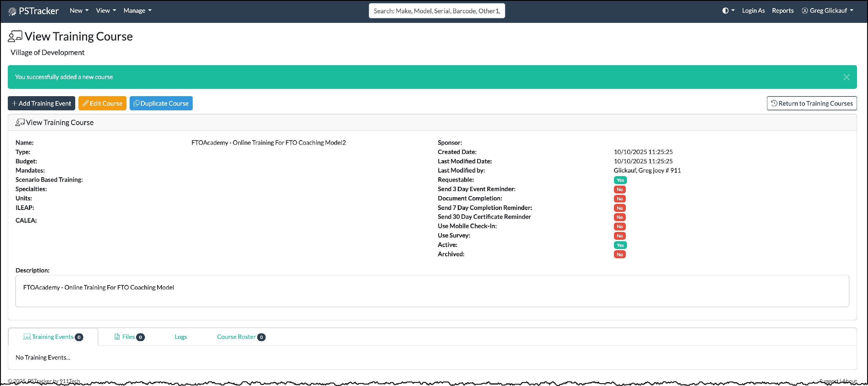Switch to the Files tab

[x=129, y=336]
